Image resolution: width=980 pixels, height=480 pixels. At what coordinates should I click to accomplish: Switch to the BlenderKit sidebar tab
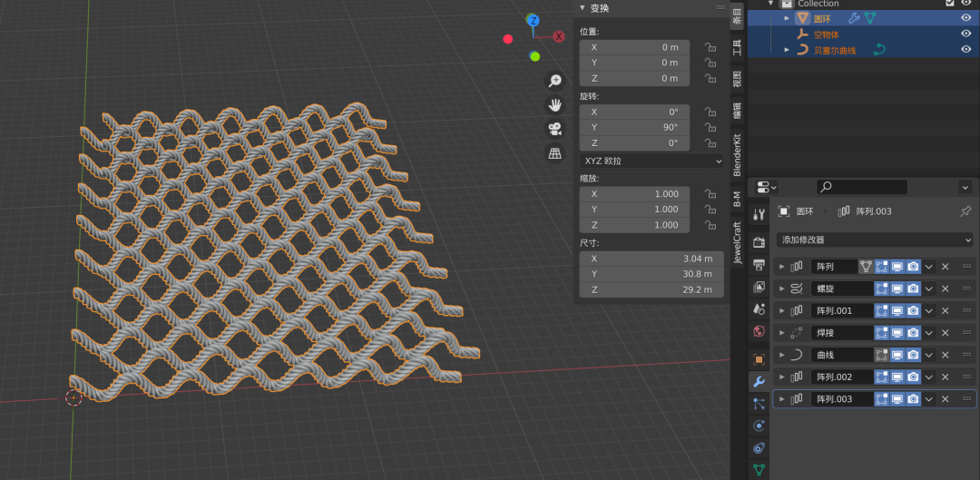pyautogui.click(x=738, y=154)
